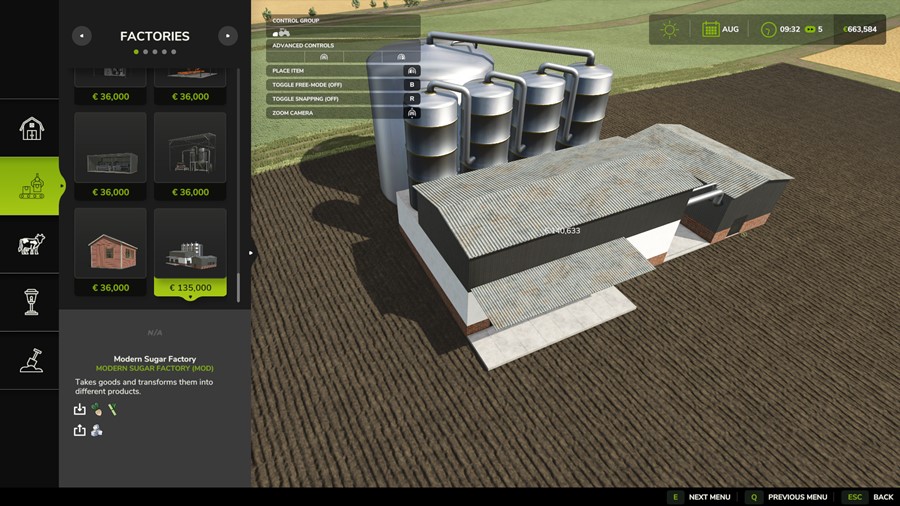Viewport: 900px width, 506px height.
Task: Click the Place Item mouse icon
Action: pyautogui.click(x=412, y=71)
